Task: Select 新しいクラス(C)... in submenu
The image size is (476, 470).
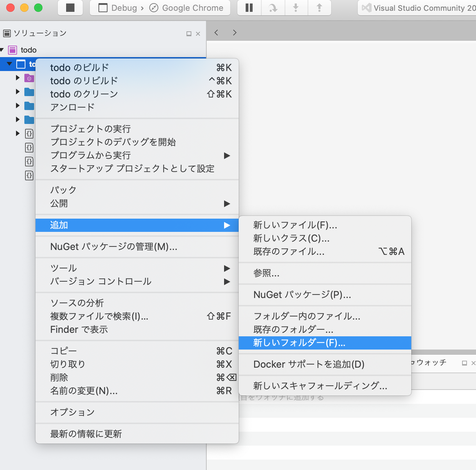Action: tap(325, 238)
